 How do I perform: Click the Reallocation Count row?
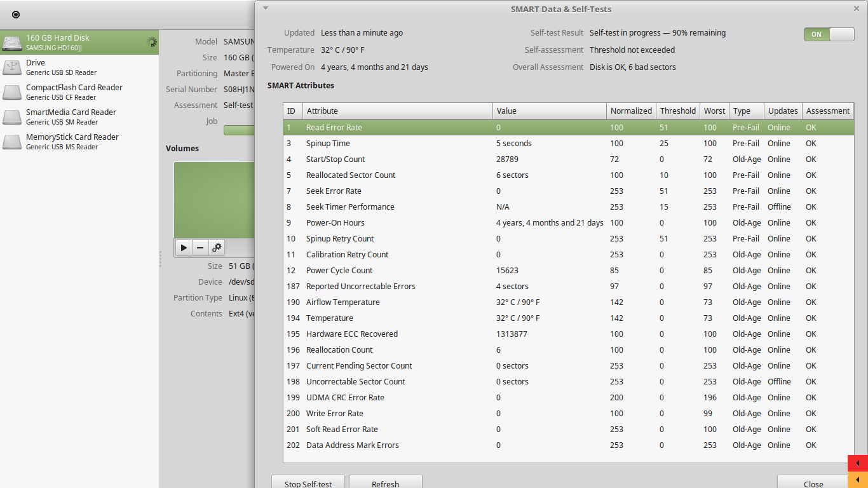coord(568,349)
